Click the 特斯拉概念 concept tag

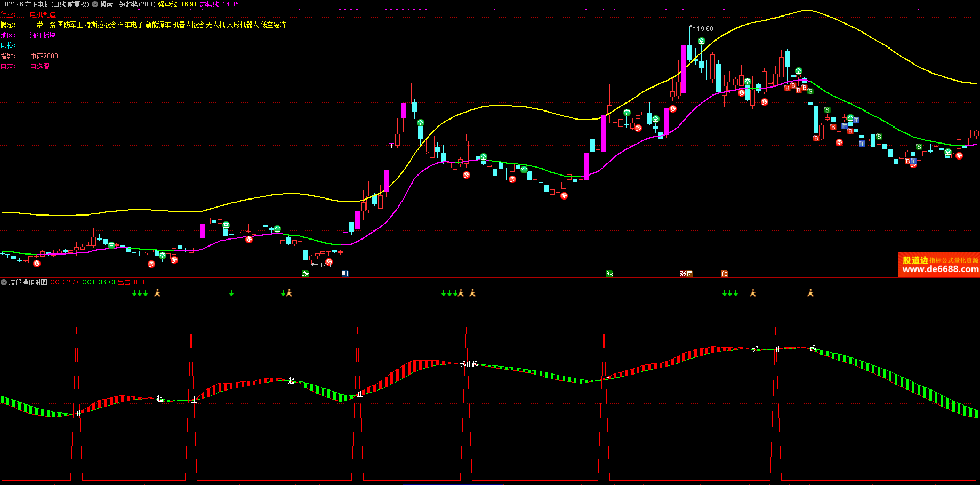100,25
